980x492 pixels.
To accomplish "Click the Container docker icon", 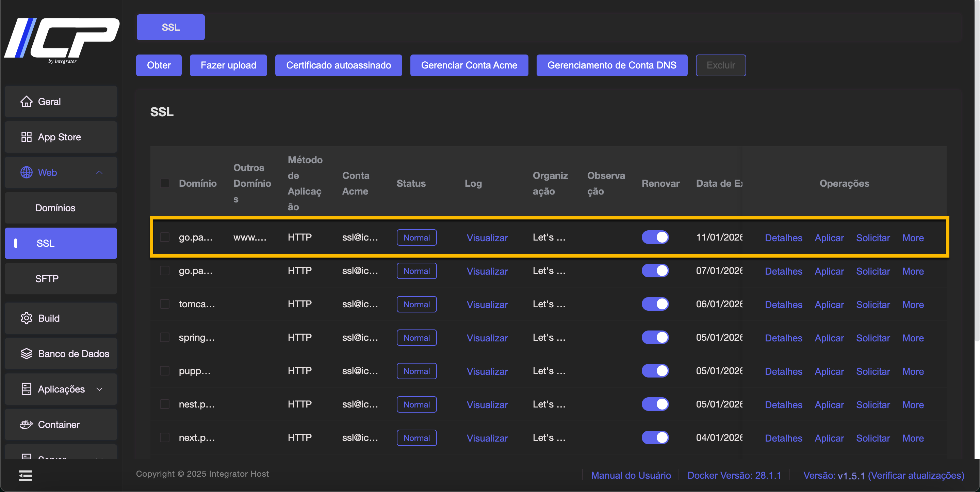I will tap(26, 425).
